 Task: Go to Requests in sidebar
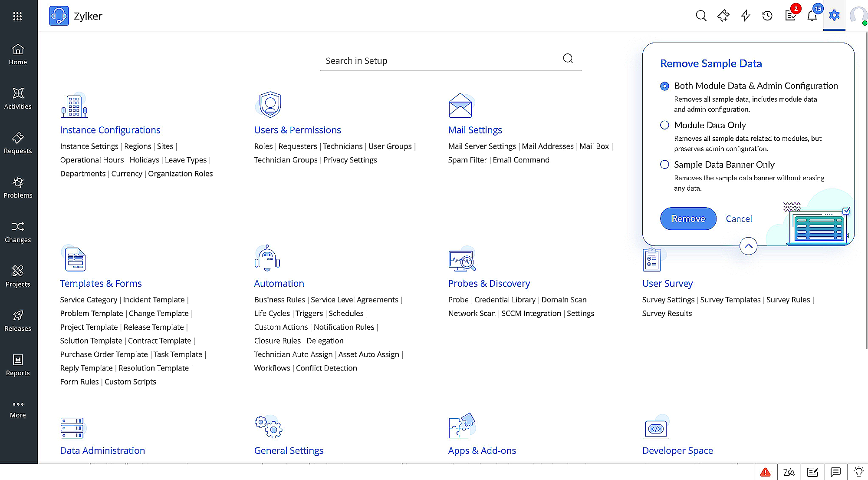coord(18,143)
